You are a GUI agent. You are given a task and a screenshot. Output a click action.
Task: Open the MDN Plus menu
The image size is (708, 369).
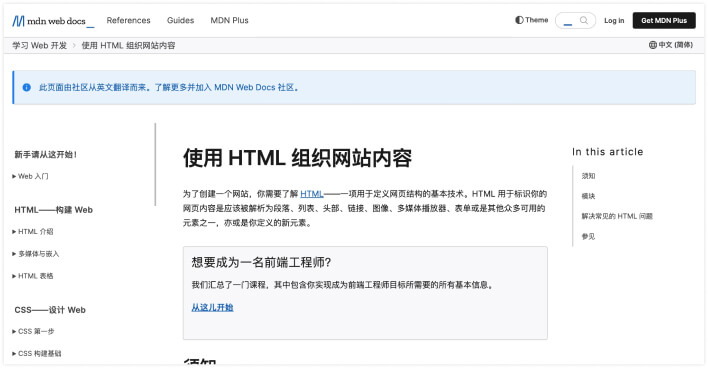point(229,20)
